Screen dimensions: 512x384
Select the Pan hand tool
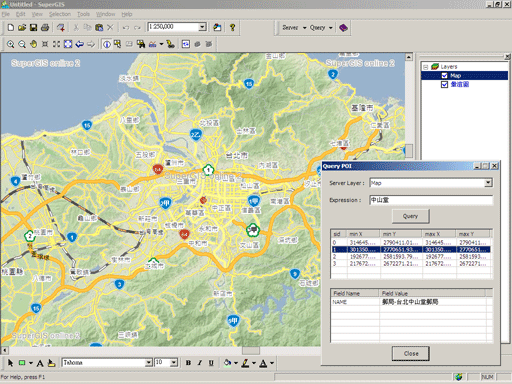(33, 44)
